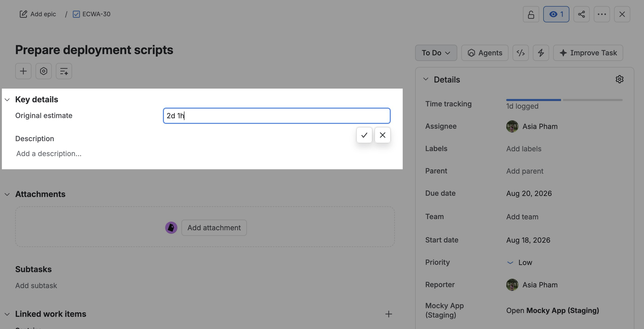Click the Prepare deployment scripts title
This screenshot has height=329, width=644.
pyautogui.click(x=94, y=50)
